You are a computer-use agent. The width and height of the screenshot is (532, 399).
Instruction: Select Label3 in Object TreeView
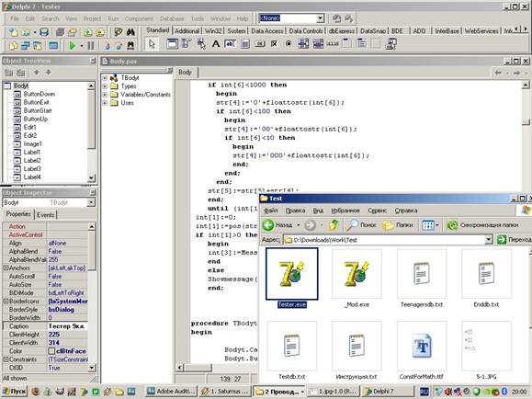(32, 169)
